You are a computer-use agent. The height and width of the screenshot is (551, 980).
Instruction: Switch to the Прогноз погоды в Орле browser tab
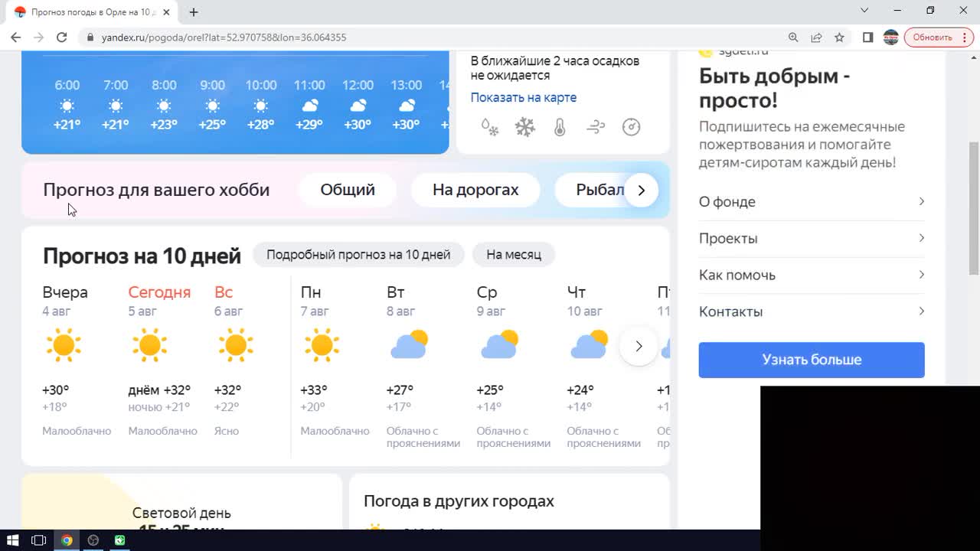tap(92, 12)
